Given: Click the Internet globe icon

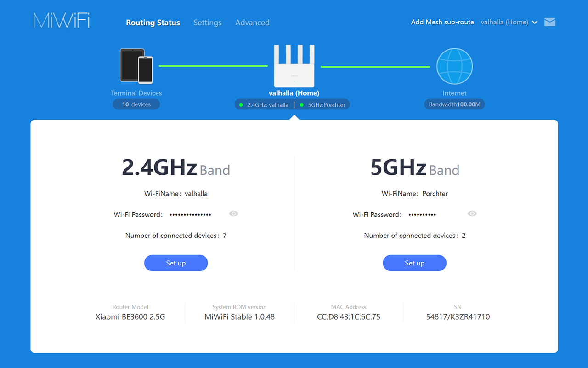Looking at the screenshot, I should tap(454, 66).
